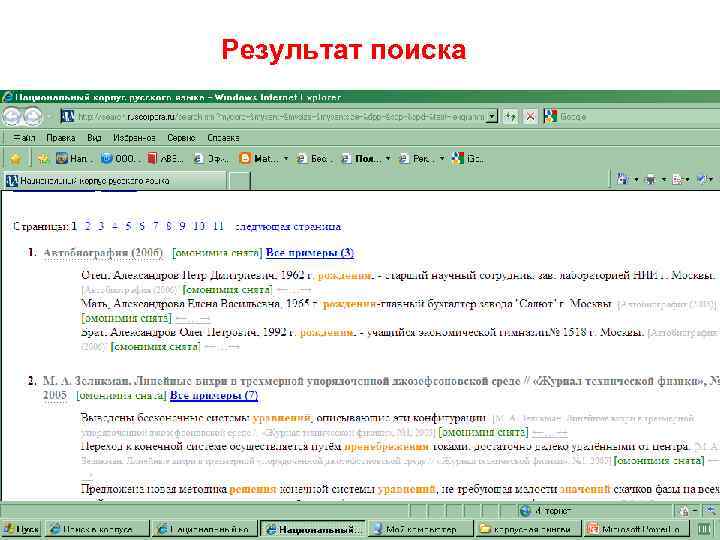Open the address bar URL history dropdown
The height and width of the screenshot is (540, 720).
point(492,117)
